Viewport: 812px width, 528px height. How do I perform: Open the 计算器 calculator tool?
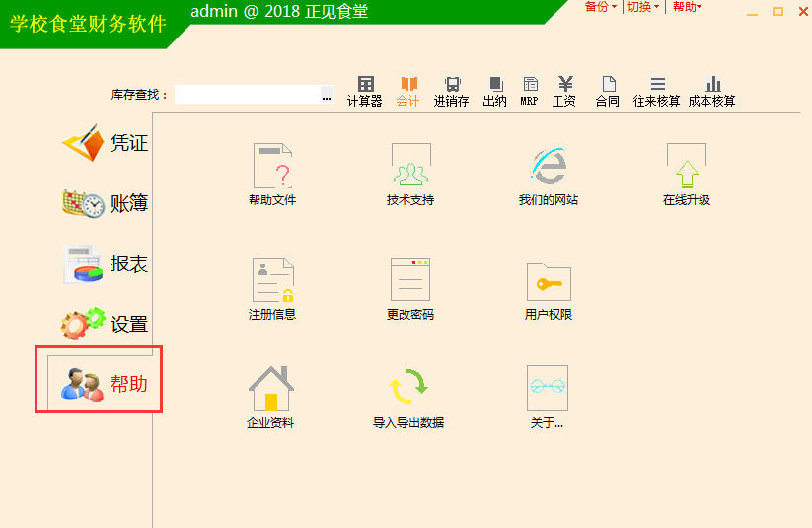coord(365,91)
